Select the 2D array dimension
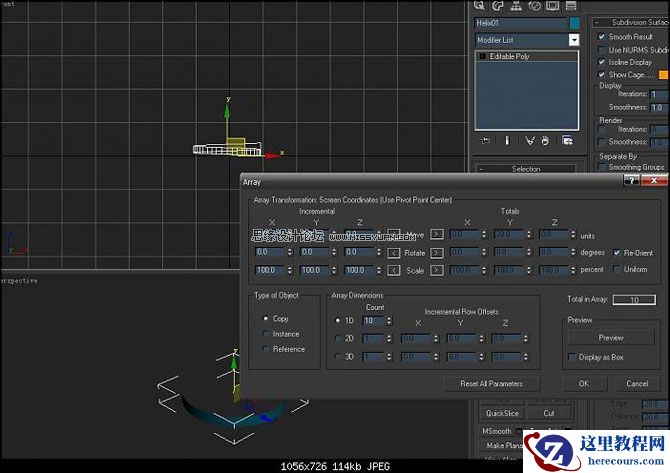 (x=338, y=338)
